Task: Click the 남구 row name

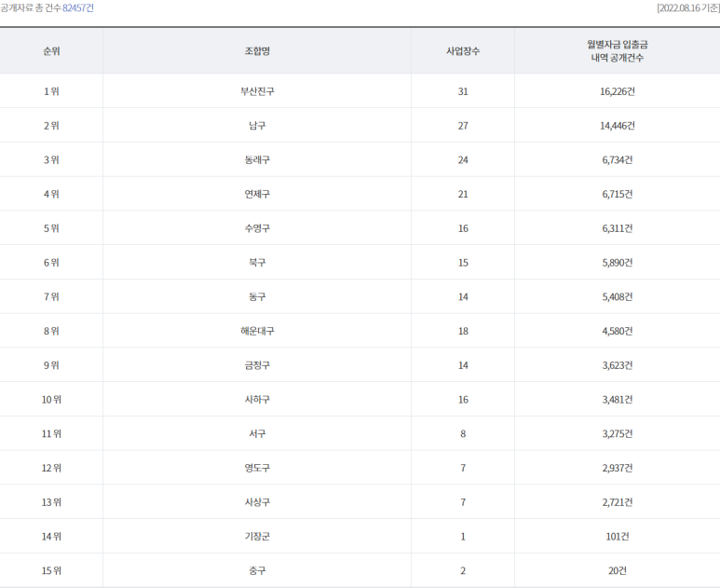Action: coord(257,126)
